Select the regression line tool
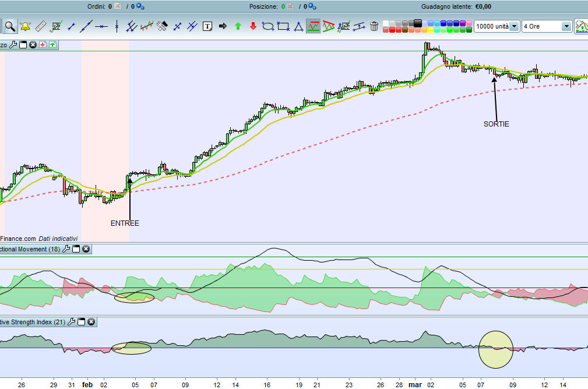 [x=147, y=26]
